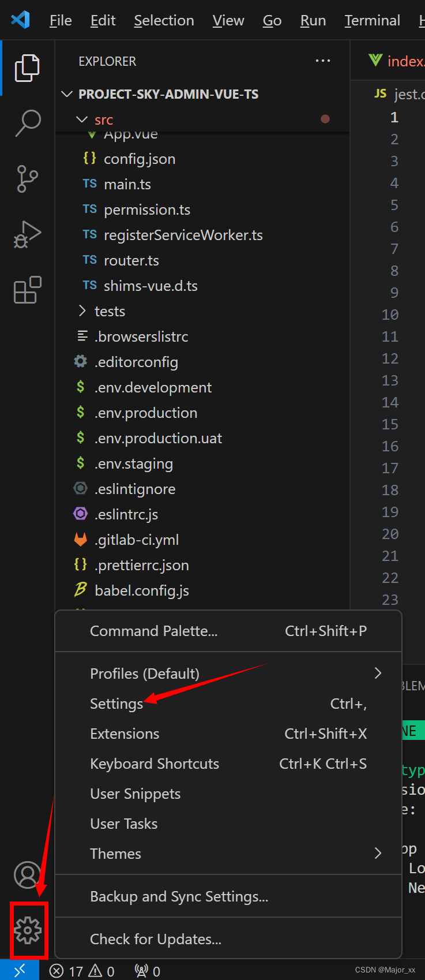Click the jest breadcrumb file name
The height and width of the screenshot is (980, 425).
coord(410,94)
